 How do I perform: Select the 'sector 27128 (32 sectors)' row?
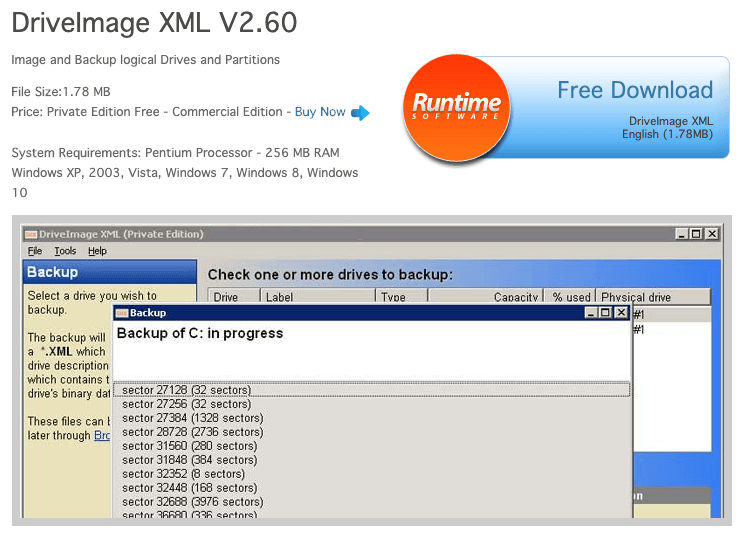point(372,390)
